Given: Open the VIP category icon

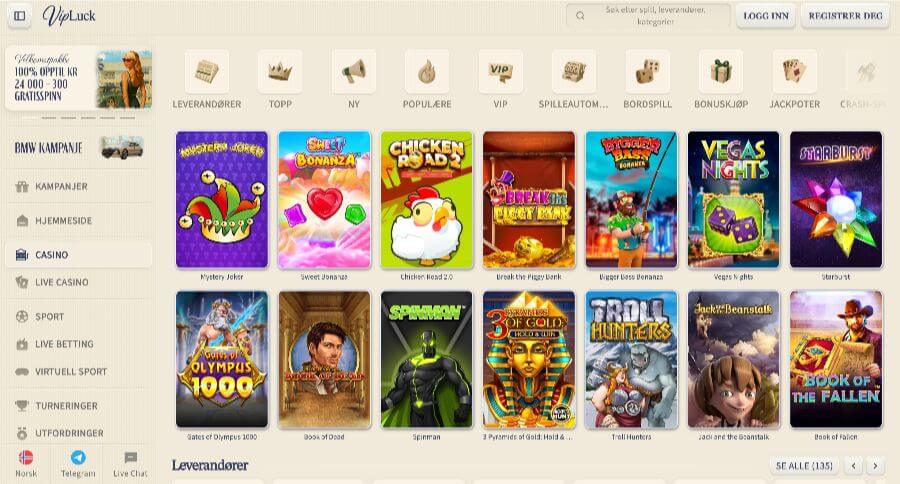Looking at the screenshot, I should coord(500,72).
